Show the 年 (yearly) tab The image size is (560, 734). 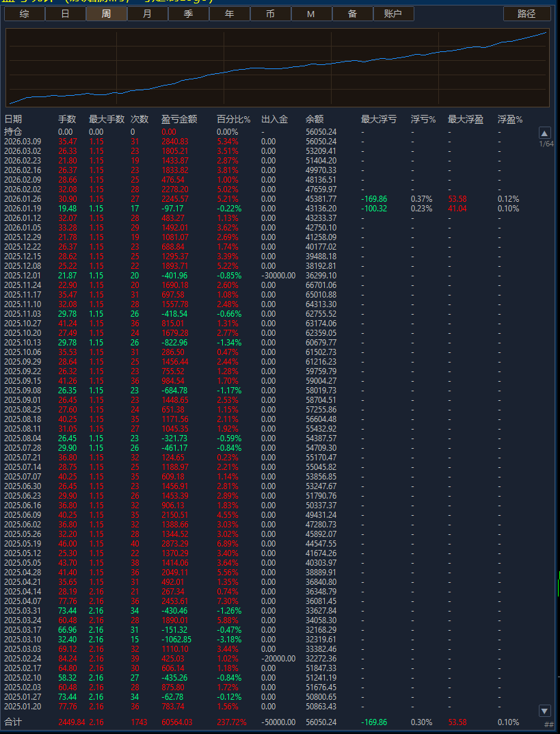point(229,14)
